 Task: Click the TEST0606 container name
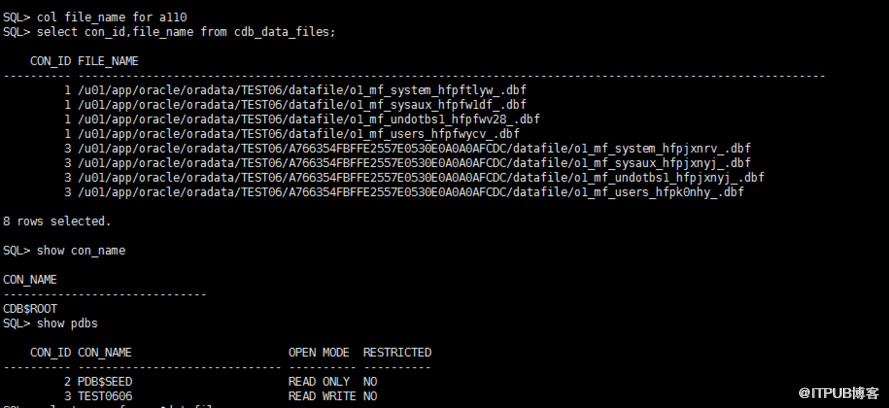click(x=105, y=396)
